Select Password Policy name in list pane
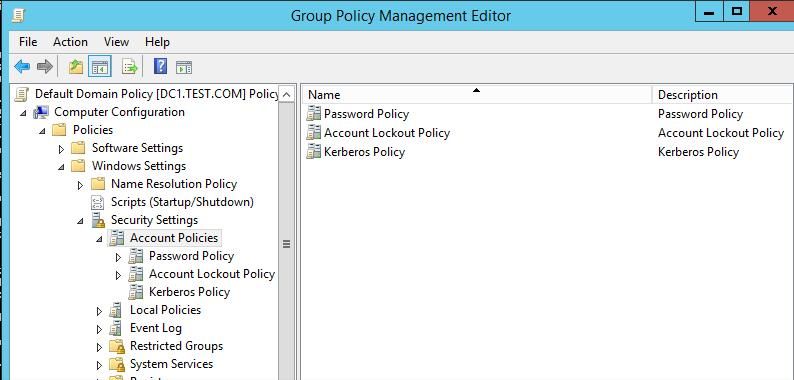 366,114
